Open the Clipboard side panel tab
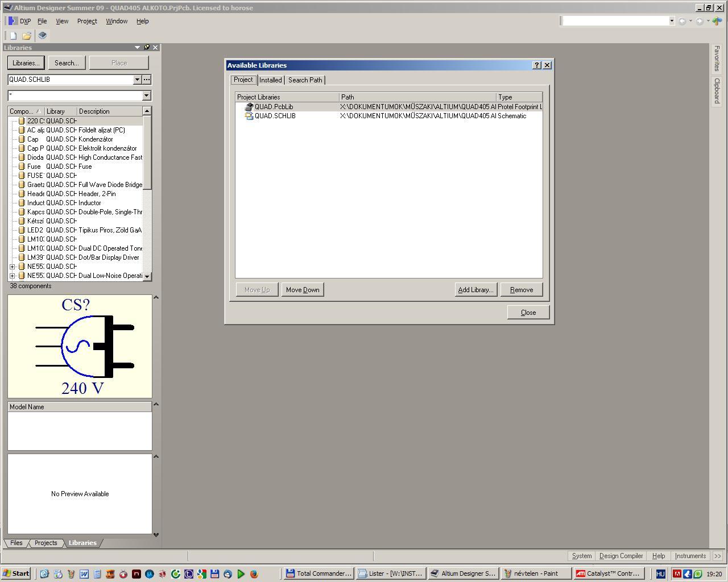The height and width of the screenshot is (582, 728). [717, 91]
